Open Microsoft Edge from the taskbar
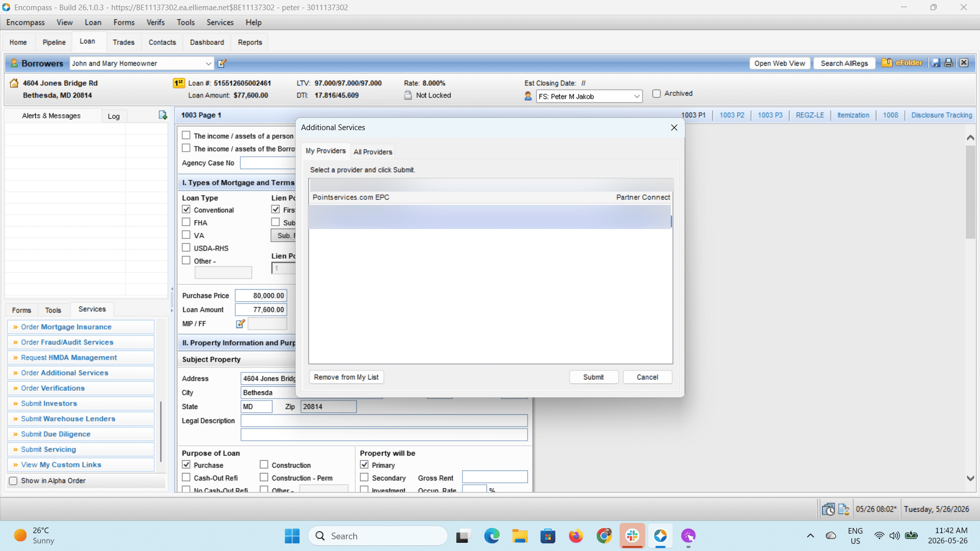 (x=492, y=536)
